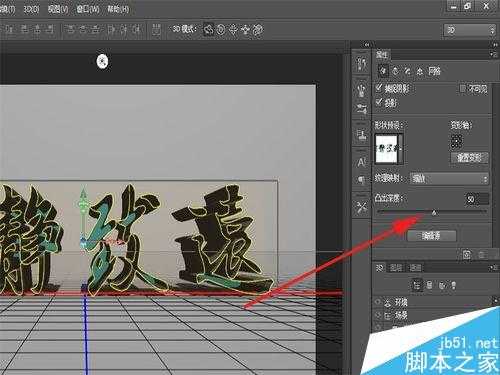The width and height of the screenshot is (500, 375).
Task: Select the Mesh icon in Properties panel
Action: [x=384, y=70]
